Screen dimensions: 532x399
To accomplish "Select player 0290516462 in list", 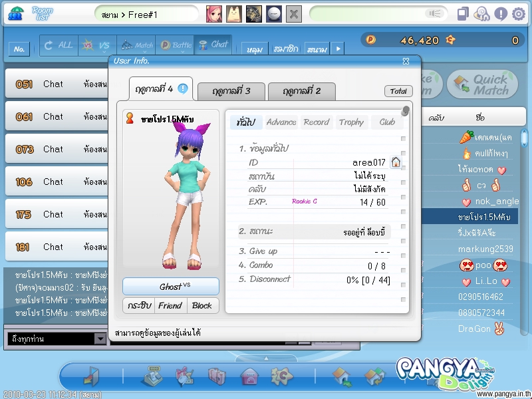I will [481, 297].
